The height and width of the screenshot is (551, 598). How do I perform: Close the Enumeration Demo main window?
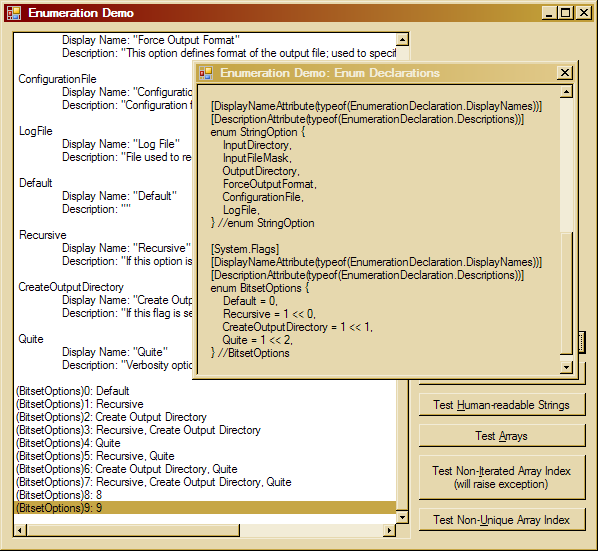pos(584,13)
